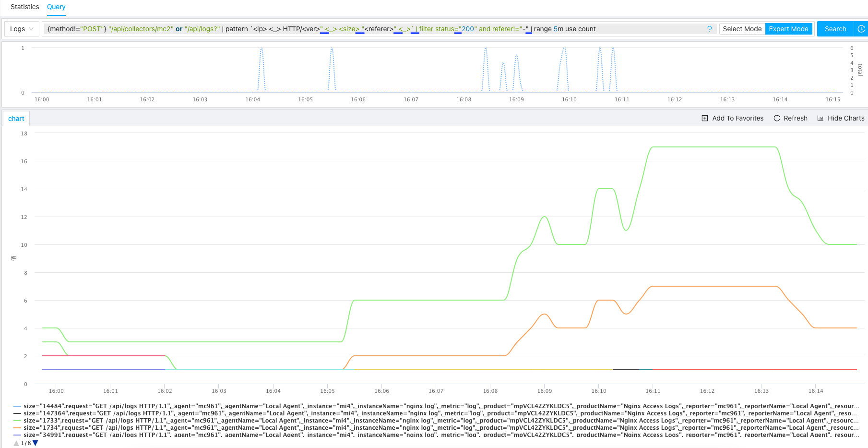The height and width of the screenshot is (448, 868).
Task: Focus the log query input field
Action: point(374,29)
